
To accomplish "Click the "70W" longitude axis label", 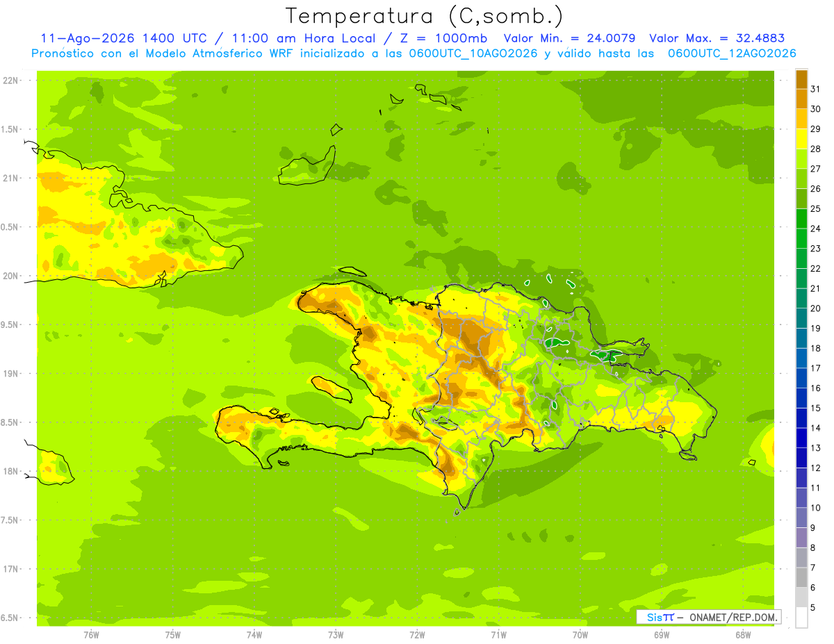I will 580,635.
